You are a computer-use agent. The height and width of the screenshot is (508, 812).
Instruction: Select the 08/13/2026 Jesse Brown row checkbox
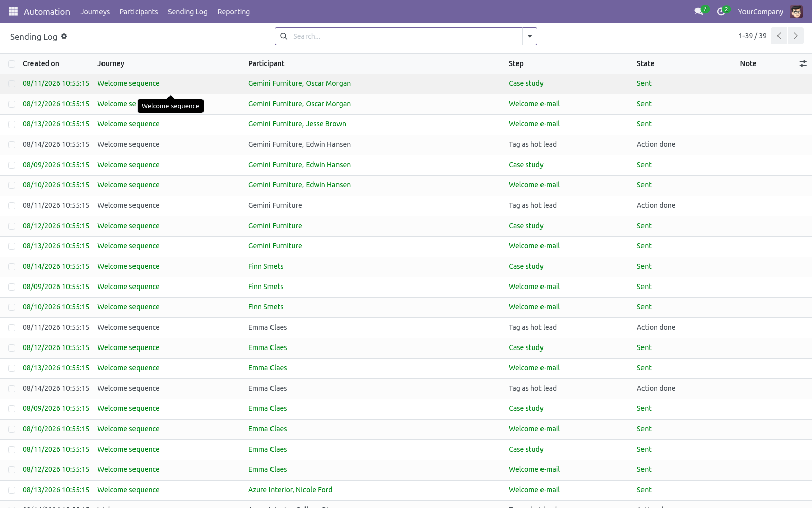pyautogui.click(x=12, y=124)
